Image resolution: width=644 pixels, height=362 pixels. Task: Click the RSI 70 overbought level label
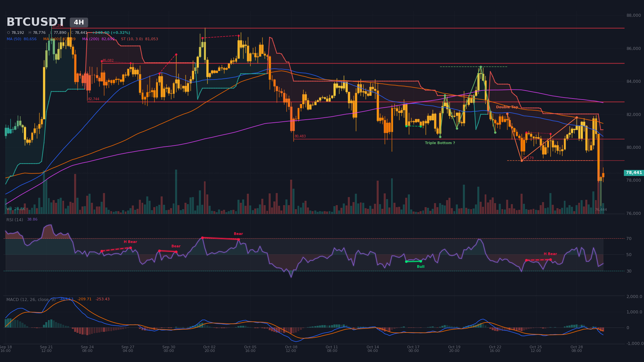pos(629,239)
